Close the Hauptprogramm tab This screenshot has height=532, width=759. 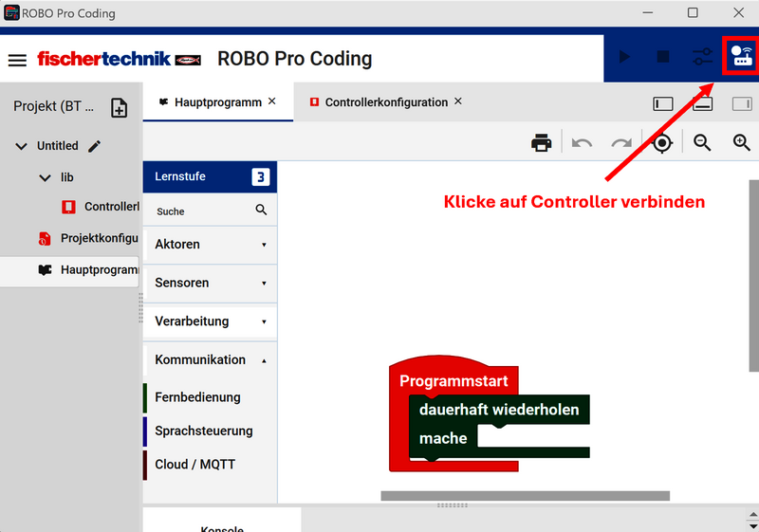[272, 101]
